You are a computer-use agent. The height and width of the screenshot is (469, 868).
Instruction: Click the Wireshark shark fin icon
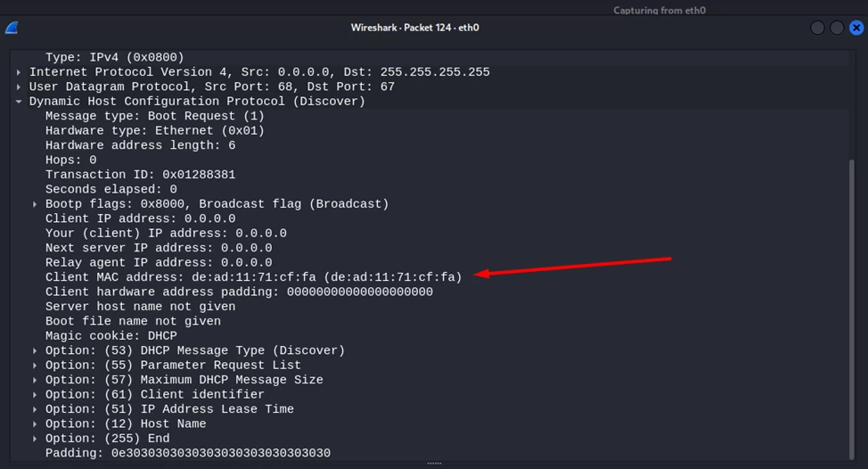(x=12, y=28)
